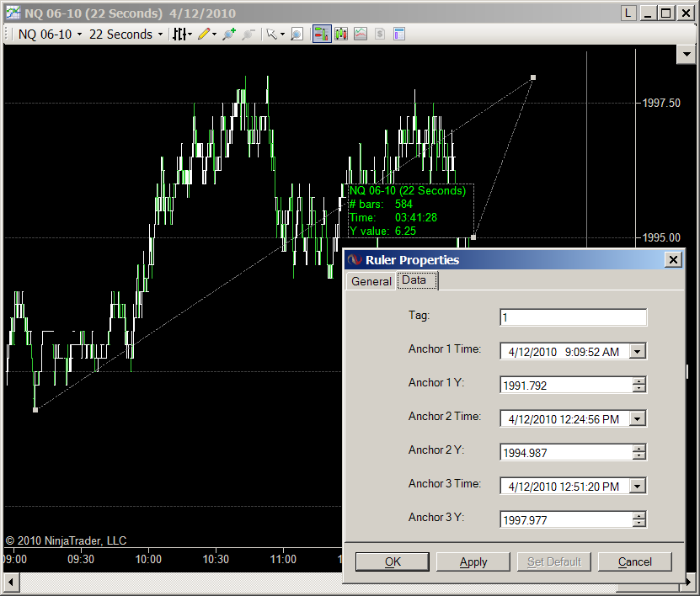700x596 pixels.
Task: Open the NQ 06-10 instrument dropdown
Action: coord(50,35)
